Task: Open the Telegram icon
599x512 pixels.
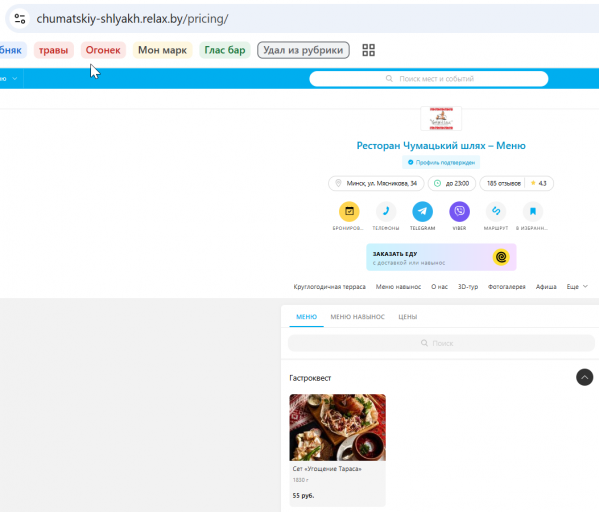Action: click(x=423, y=211)
